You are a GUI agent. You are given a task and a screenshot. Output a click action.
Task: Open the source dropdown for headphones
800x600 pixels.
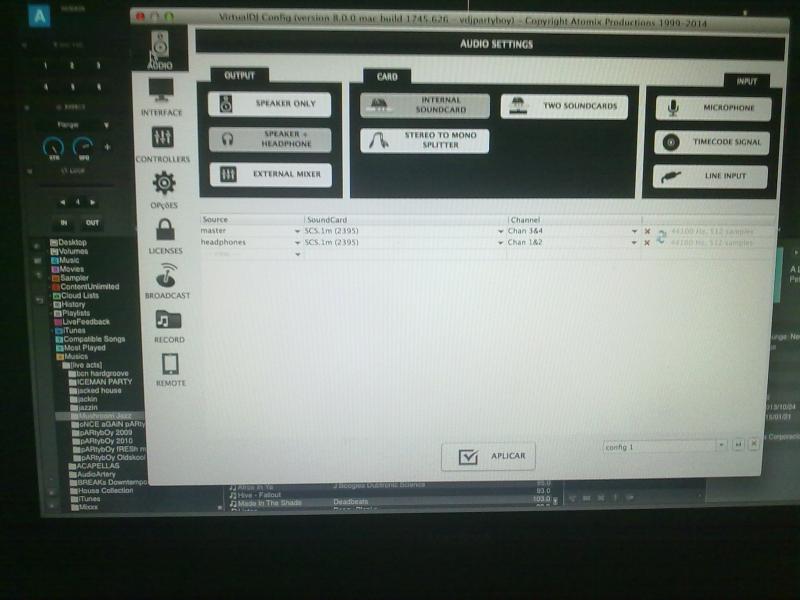[297, 243]
